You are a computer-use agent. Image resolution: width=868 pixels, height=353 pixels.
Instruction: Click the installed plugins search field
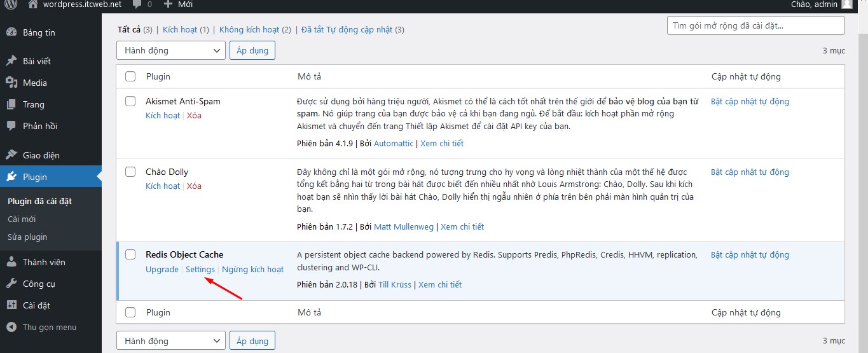click(x=755, y=25)
